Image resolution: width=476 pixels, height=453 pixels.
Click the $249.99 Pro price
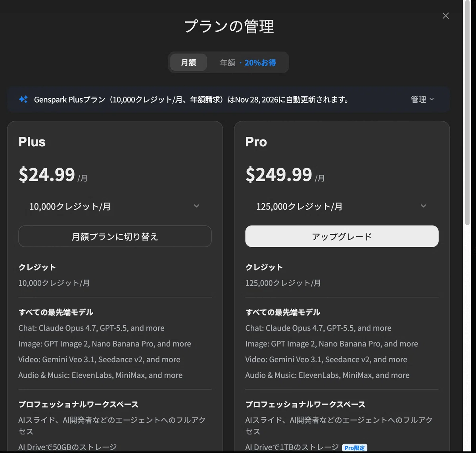279,174
